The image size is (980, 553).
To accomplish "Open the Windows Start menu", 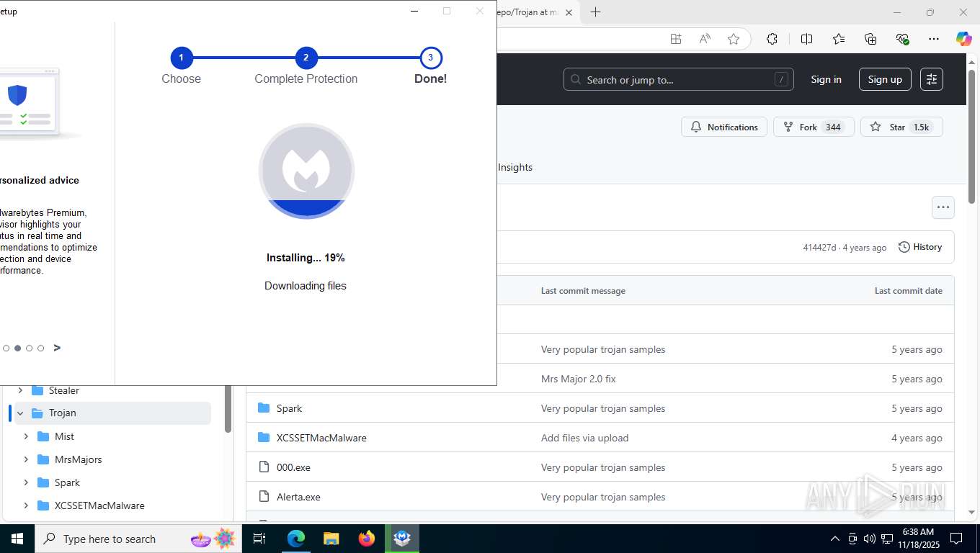I will (x=17, y=539).
